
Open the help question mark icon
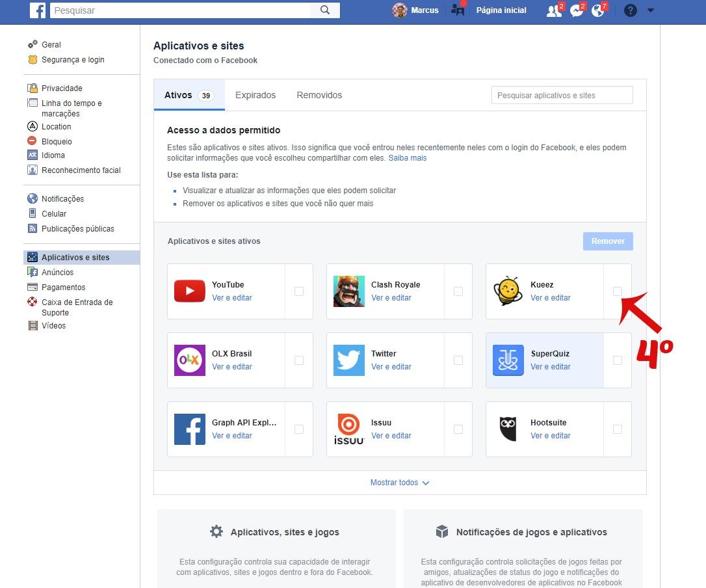(x=631, y=10)
